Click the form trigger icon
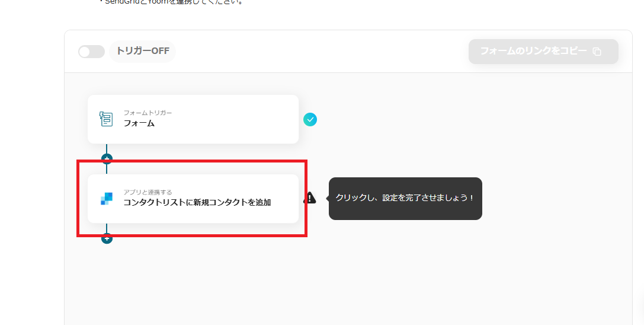Image resolution: width=644 pixels, height=325 pixels. [x=106, y=119]
